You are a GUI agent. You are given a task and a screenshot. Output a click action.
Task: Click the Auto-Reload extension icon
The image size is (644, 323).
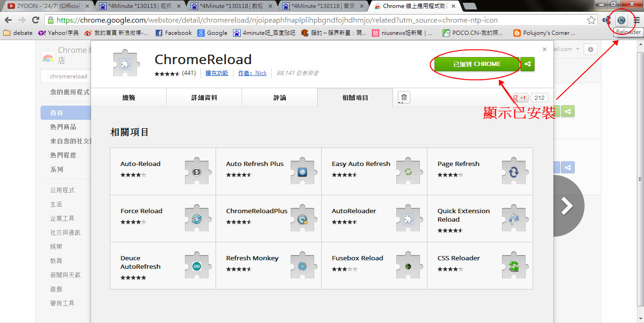[x=197, y=172]
